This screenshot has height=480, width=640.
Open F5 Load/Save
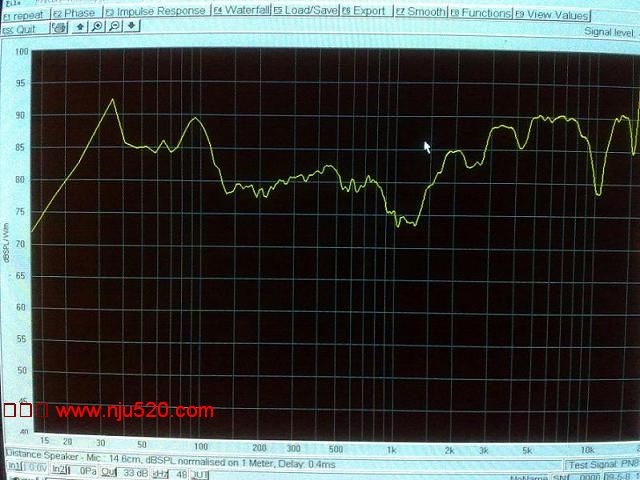305,10
